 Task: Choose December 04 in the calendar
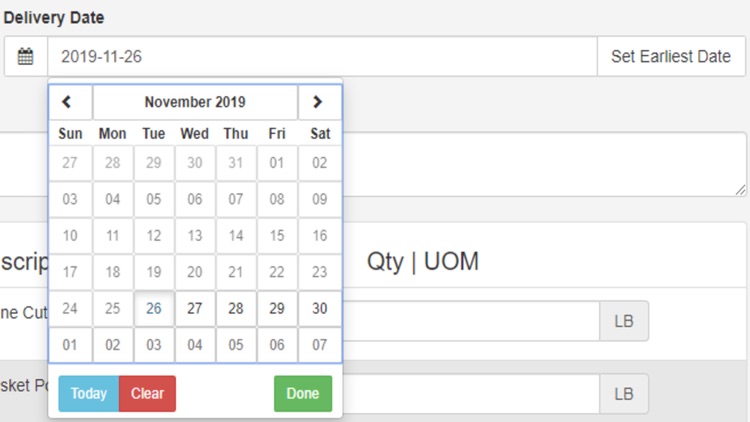(x=195, y=345)
